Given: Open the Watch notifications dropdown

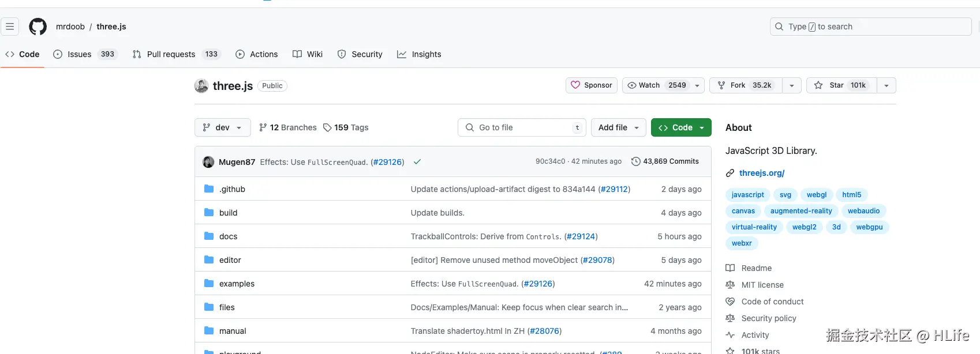Looking at the screenshot, I should 663,85.
